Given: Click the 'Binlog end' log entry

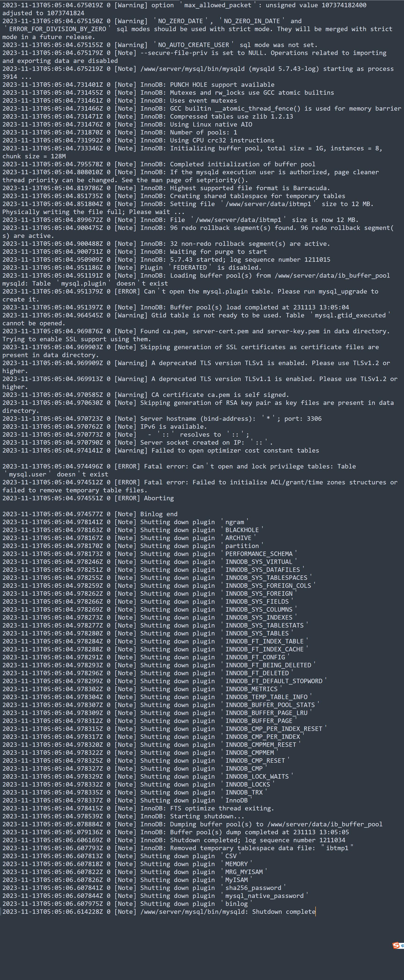Looking at the screenshot, I should coord(90,514).
